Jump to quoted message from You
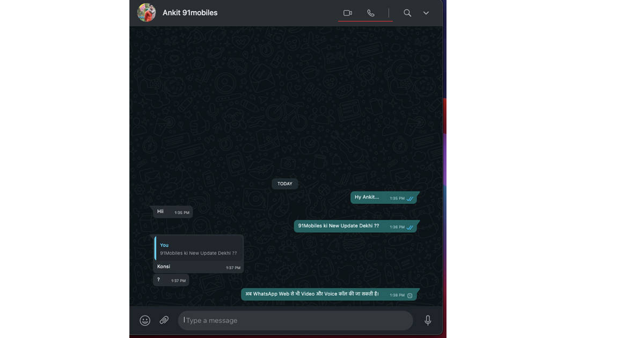This screenshot has width=644, height=338. tap(199, 249)
